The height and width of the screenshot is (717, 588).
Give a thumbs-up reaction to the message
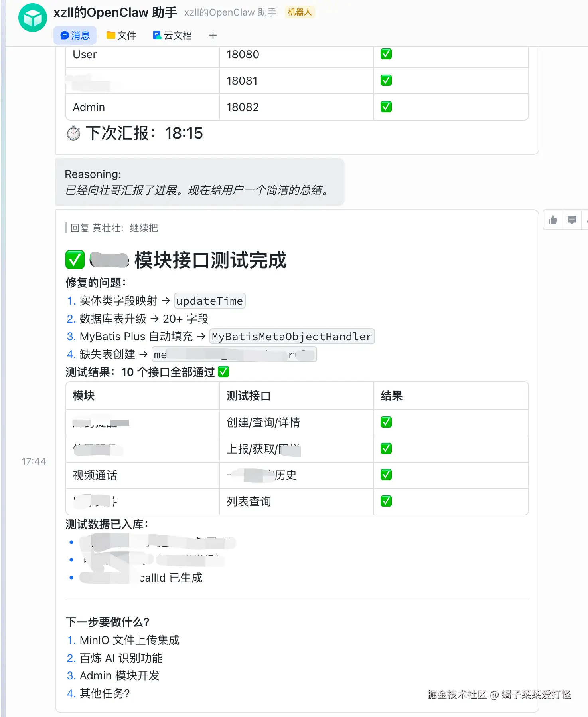553,220
